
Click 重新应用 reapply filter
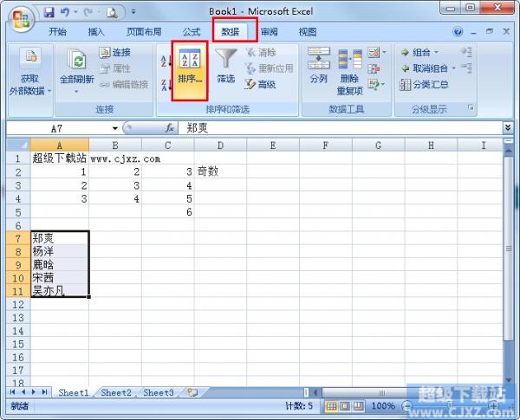[x=270, y=68]
